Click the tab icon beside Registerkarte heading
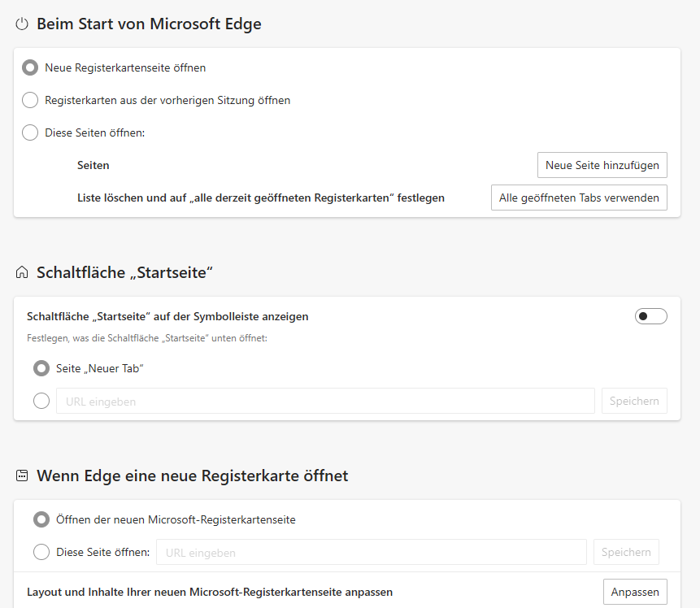700x608 pixels. (x=22, y=476)
